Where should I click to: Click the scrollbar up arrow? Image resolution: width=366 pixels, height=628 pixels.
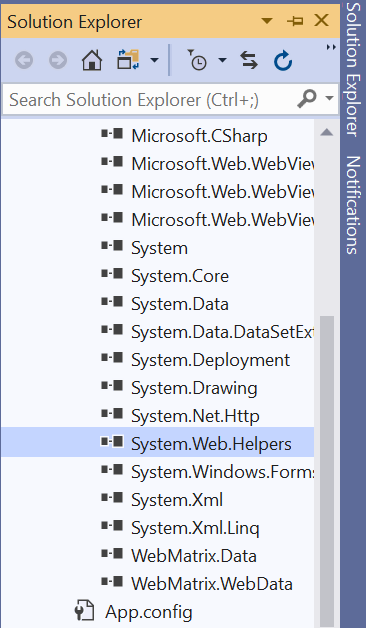point(327,132)
